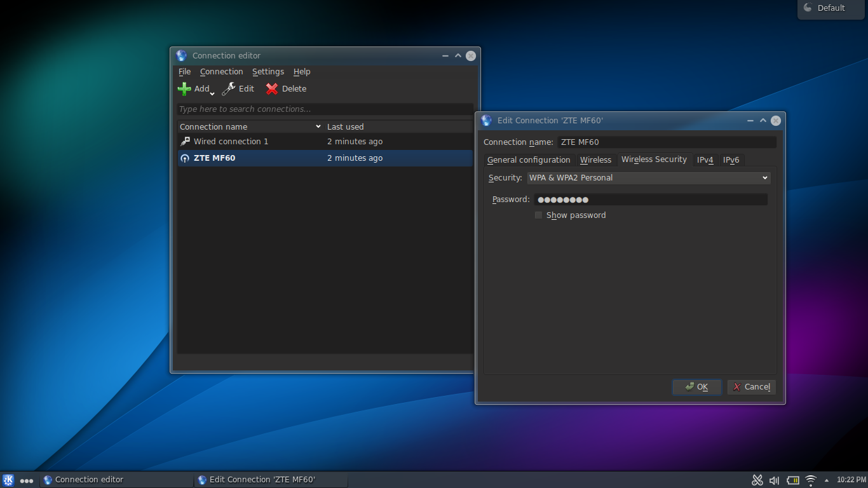The width and height of the screenshot is (868, 488).
Task: Select the ZTE MF60 connection row
Action: (325, 158)
